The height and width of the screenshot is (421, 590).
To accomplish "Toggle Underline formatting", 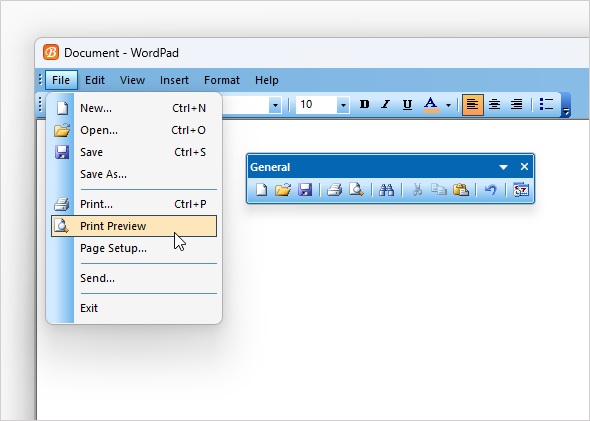I will pyautogui.click(x=407, y=104).
